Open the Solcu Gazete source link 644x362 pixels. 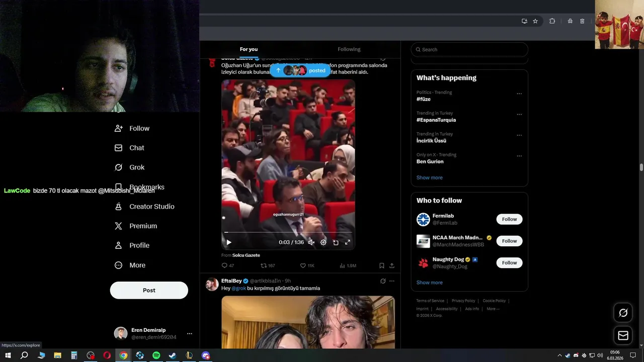[246, 255]
